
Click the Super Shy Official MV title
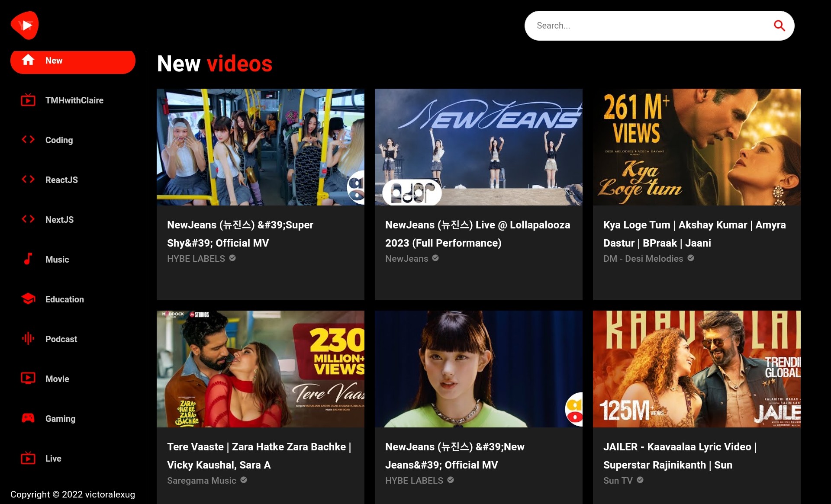[240, 234]
